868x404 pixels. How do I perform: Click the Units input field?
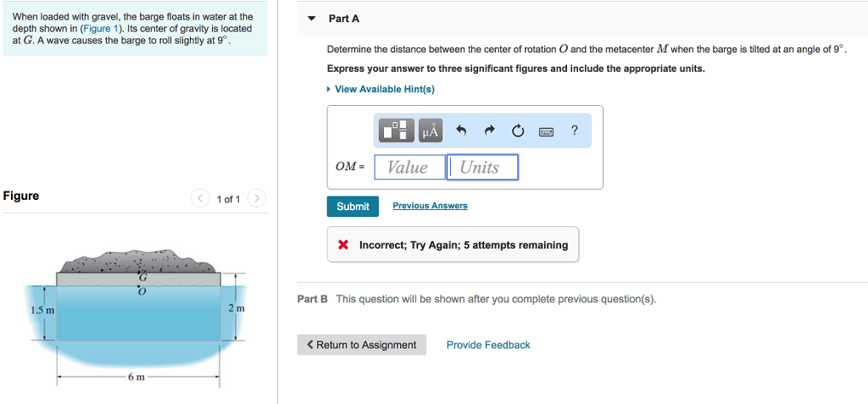(x=481, y=167)
